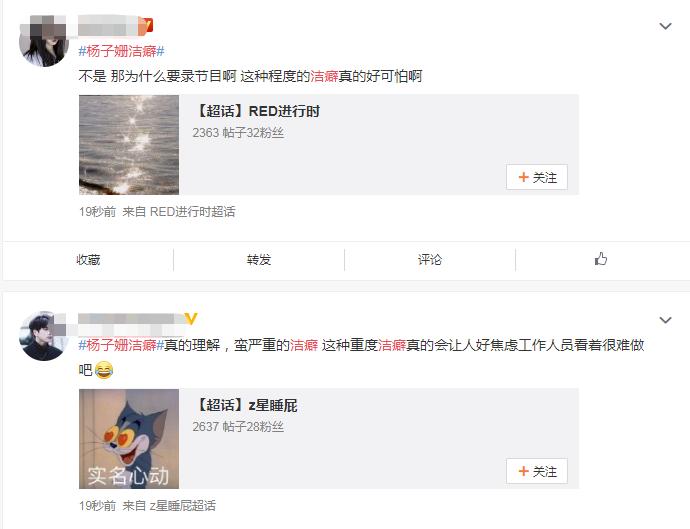Click source link RED进行时超话
This screenshot has height=529, width=690.
pos(193,212)
